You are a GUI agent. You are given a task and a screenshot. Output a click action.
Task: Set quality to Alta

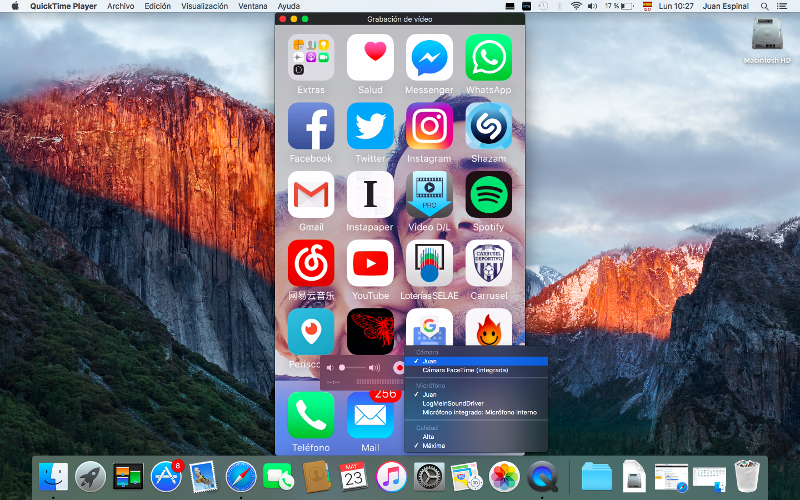click(x=476, y=437)
